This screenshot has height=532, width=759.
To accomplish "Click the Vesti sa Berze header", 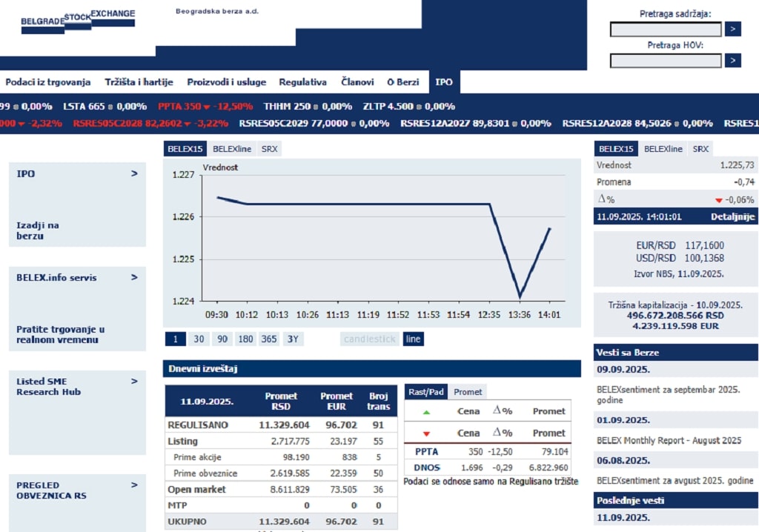I will pyautogui.click(x=676, y=353).
